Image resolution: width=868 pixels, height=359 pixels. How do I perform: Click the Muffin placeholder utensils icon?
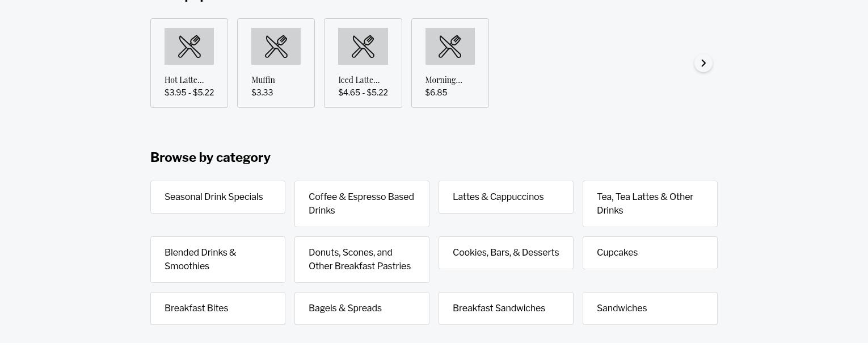276,47
